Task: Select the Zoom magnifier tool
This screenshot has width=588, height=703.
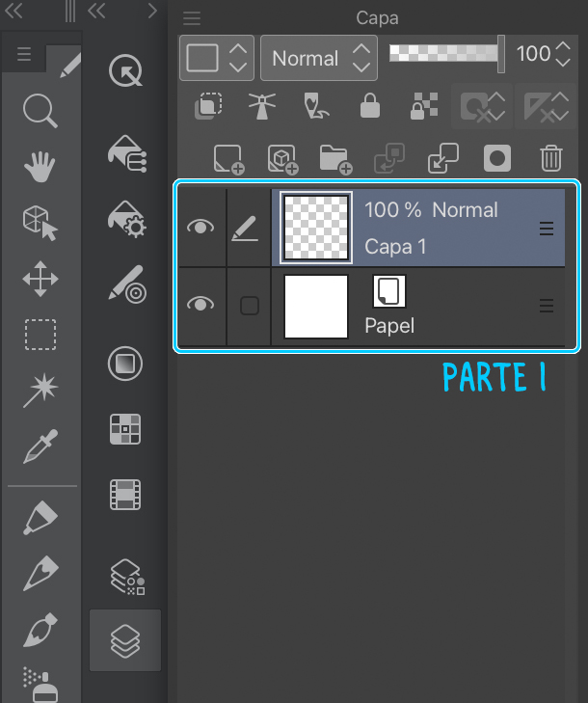Action: point(40,111)
